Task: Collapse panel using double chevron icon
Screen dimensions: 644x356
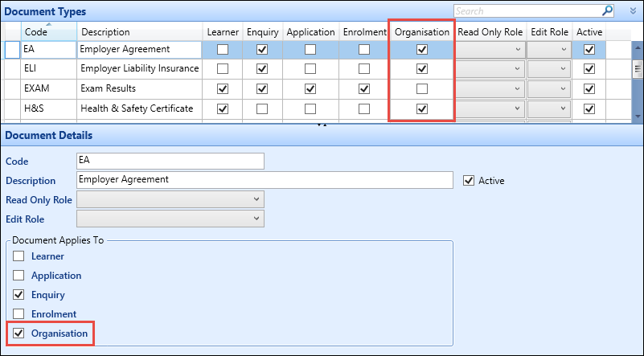Action: coord(633,11)
